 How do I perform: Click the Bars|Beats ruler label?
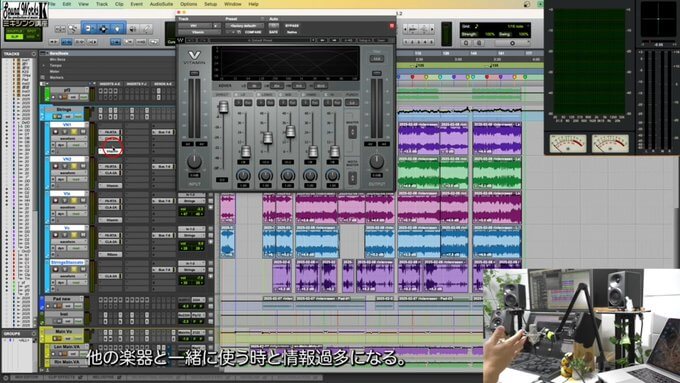(x=59, y=53)
